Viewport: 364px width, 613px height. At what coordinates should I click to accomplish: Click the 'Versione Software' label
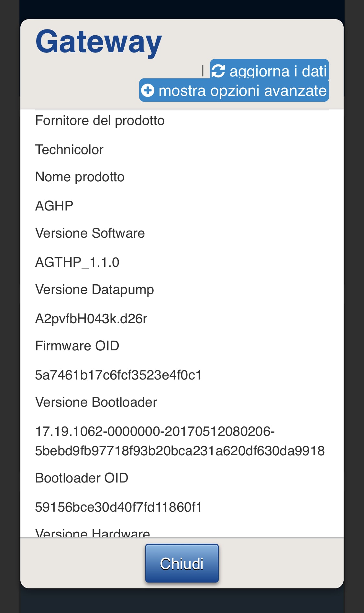pos(90,233)
